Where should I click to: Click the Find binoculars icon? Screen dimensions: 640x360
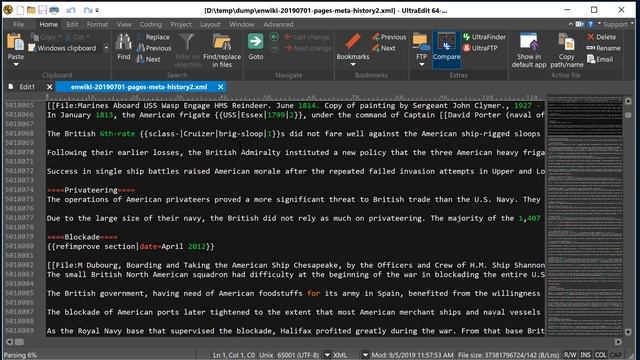pos(123,42)
